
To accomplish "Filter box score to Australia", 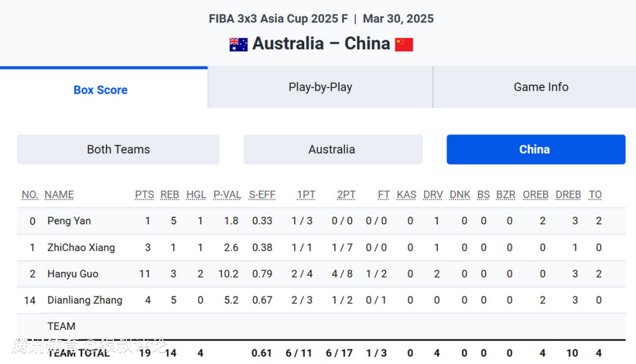I will tap(332, 150).
